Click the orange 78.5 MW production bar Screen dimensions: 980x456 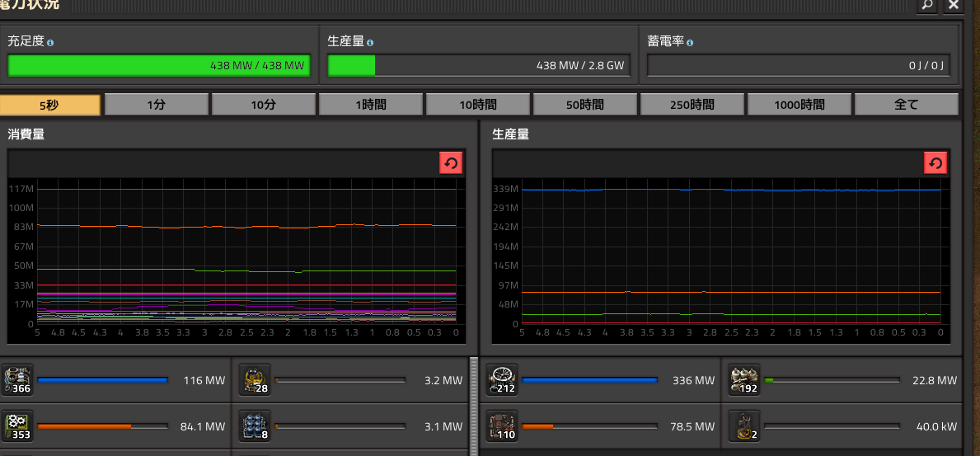point(589,426)
